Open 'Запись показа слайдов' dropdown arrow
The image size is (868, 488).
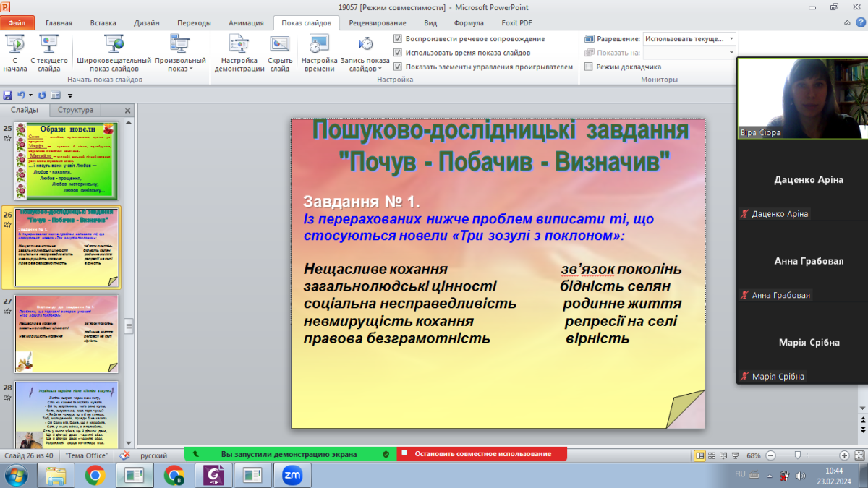(x=380, y=69)
